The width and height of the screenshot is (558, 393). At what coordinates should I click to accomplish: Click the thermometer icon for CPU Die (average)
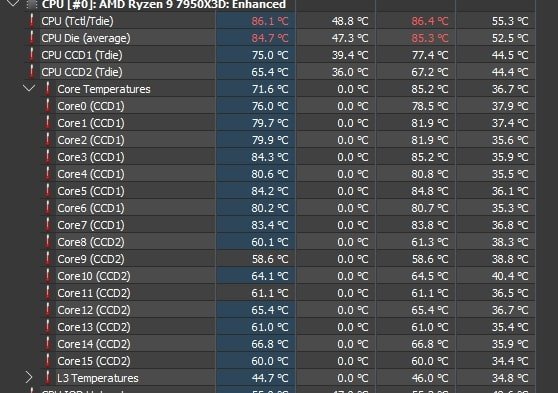[x=32, y=38]
